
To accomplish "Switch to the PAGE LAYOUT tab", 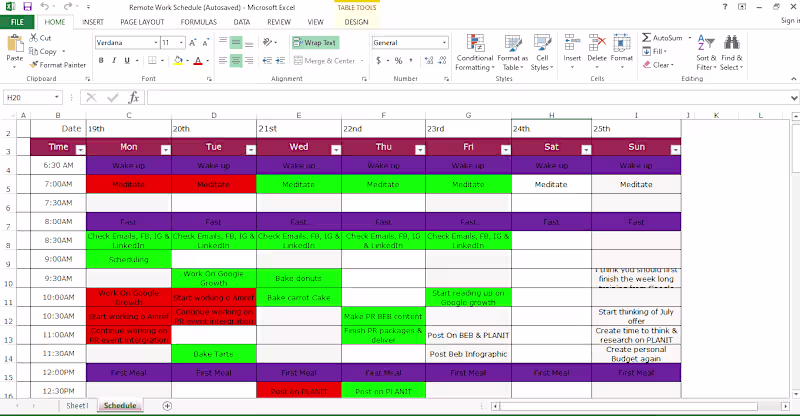I will pos(142,22).
